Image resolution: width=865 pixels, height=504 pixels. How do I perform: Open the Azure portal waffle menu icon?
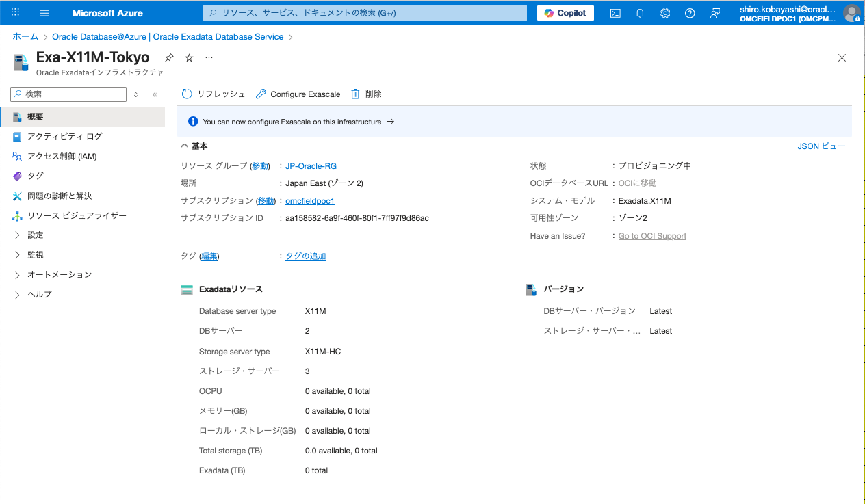[x=16, y=13]
